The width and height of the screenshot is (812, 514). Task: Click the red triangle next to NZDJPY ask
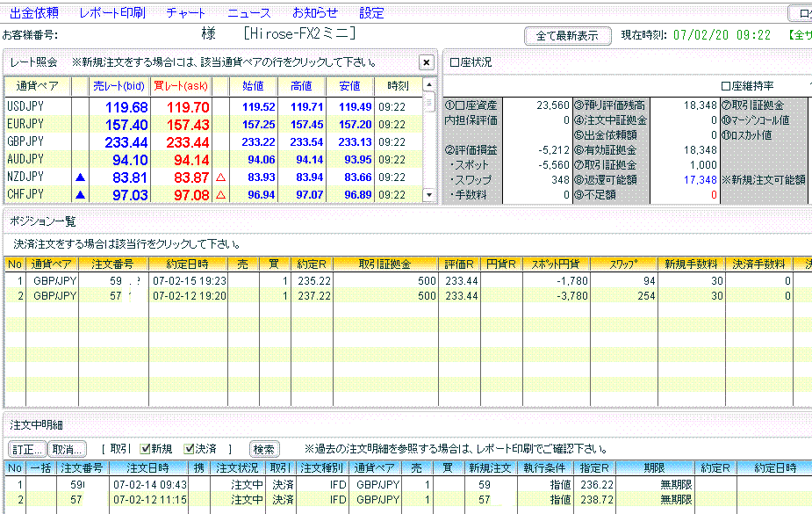(x=220, y=177)
